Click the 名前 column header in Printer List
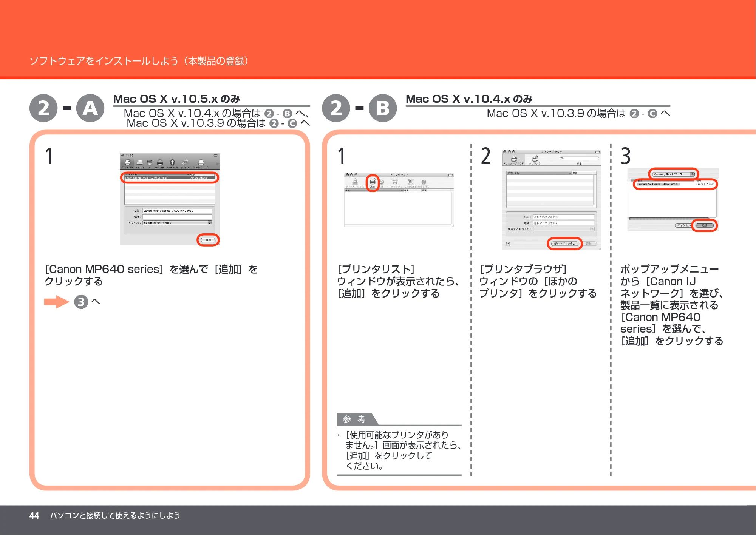Screen dimensions: 756x535 point(374,190)
